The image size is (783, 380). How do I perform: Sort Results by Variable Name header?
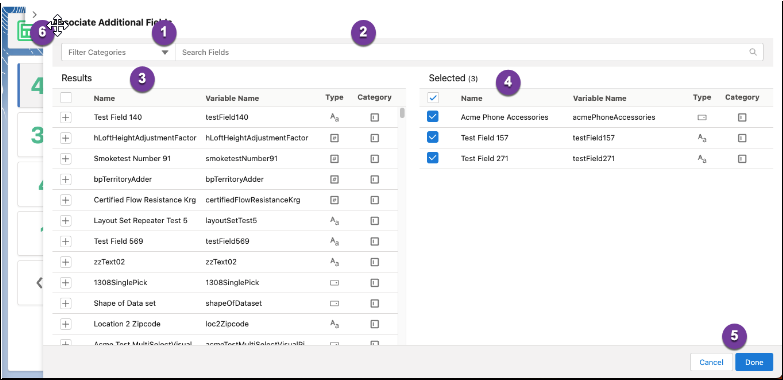click(x=232, y=98)
